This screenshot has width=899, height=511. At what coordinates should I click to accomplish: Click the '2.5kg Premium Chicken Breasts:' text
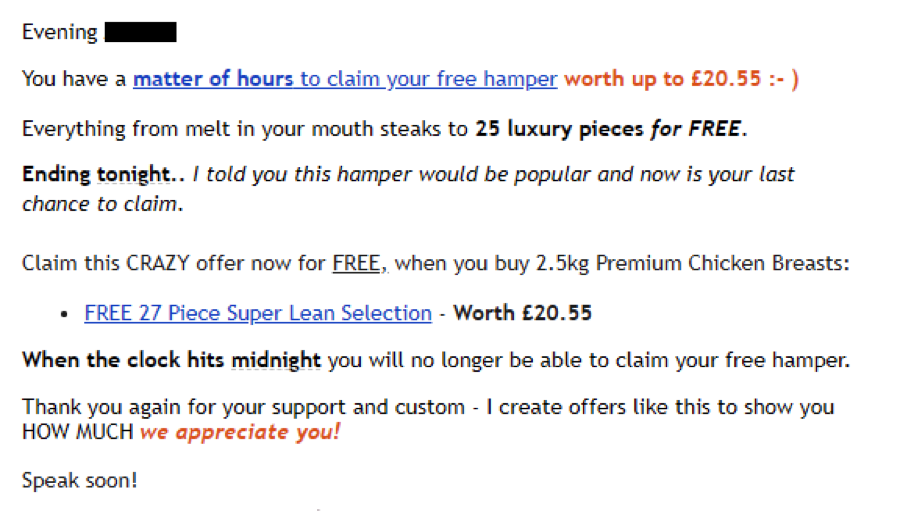point(693,263)
